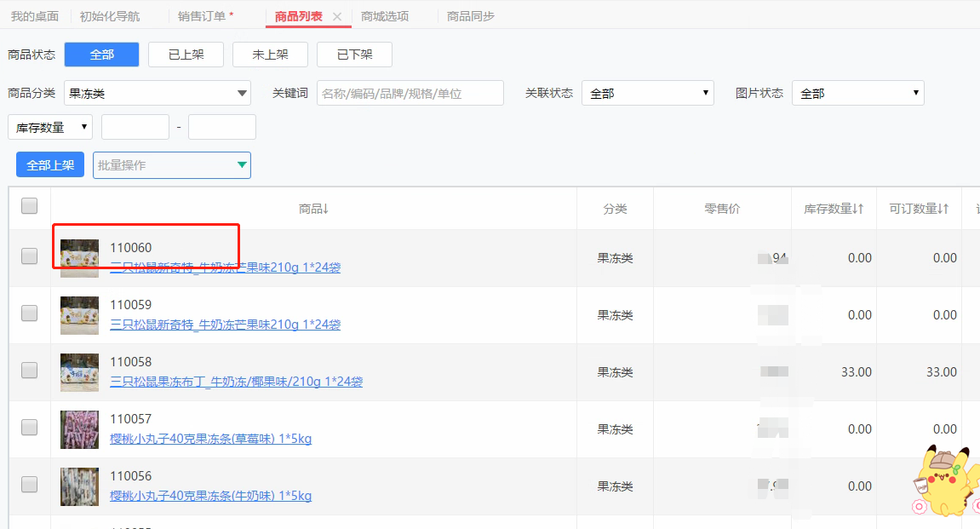The height and width of the screenshot is (529, 980).
Task: Open link 樱桃小丸子40克果冻条(草莓味)
Action: coord(210,439)
